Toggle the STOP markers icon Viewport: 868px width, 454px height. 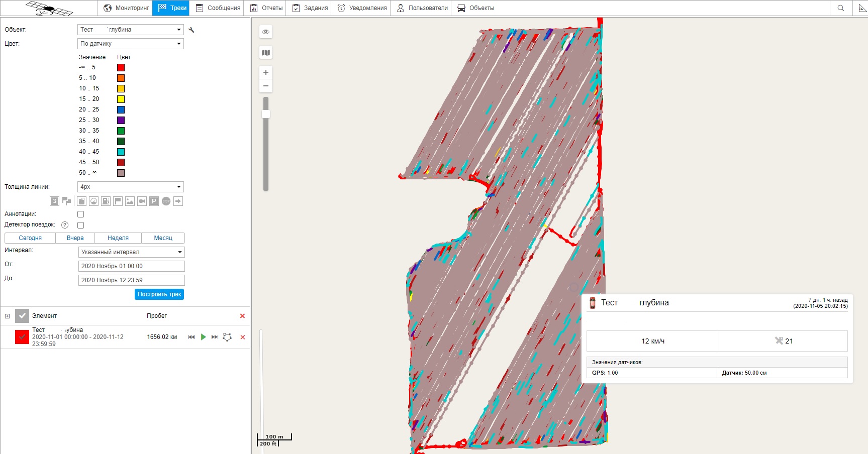(166, 201)
